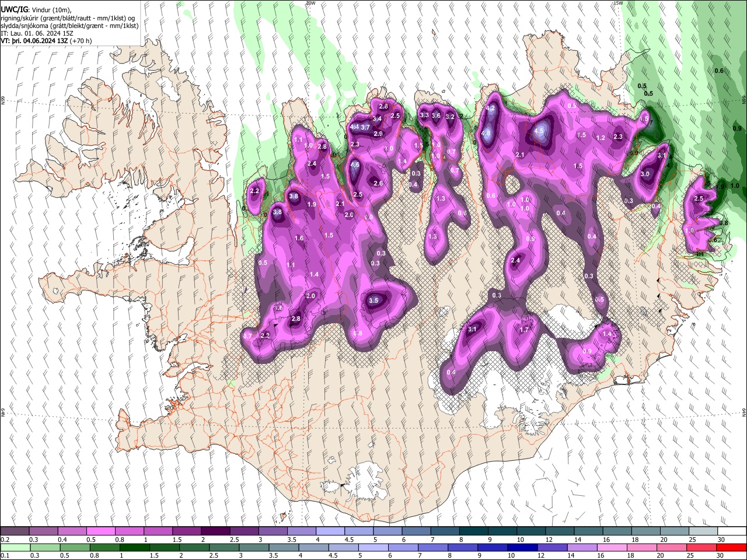Click the 'UWC/IG: Vindur (10m),' title line
The width and height of the screenshot is (747, 560).
[36, 10]
